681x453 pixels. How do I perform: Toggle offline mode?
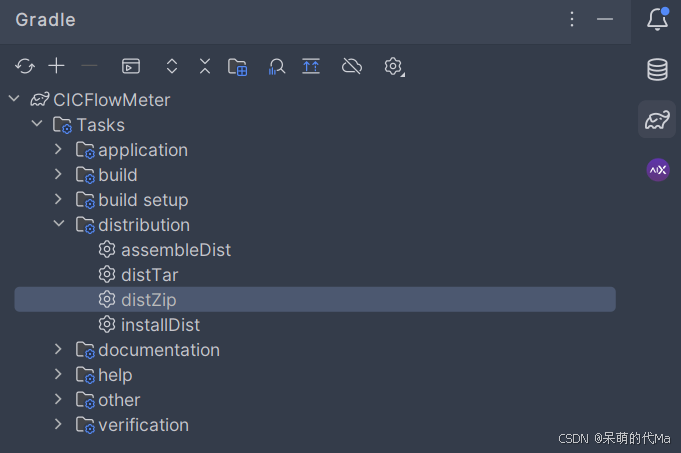(352, 66)
